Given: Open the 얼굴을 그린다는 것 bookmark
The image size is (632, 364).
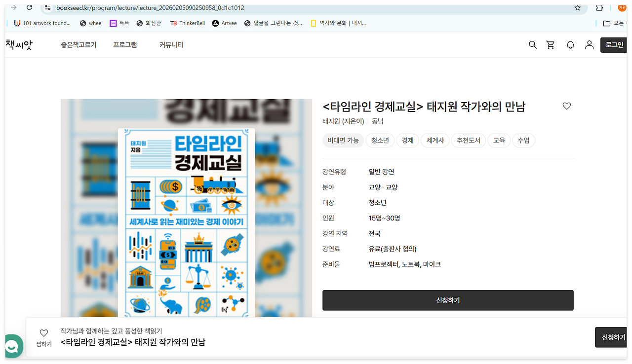Looking at the screenshot, I should (x=273, y=23).
